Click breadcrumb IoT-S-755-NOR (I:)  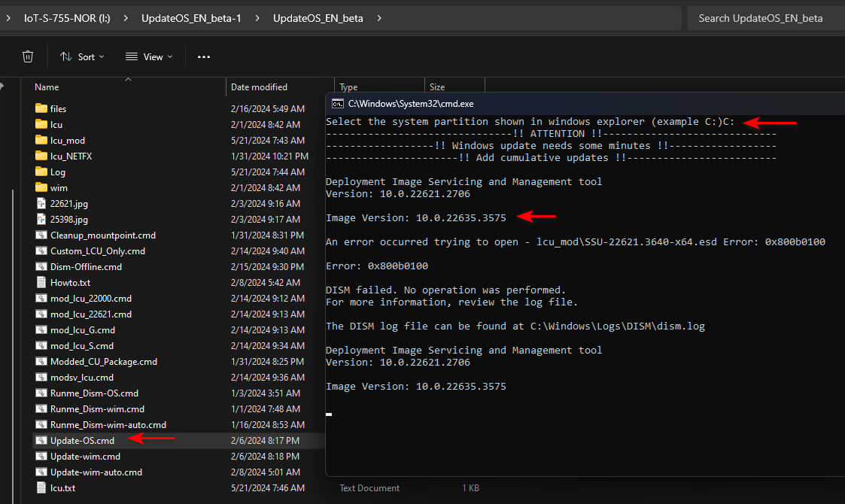coord(67,18)
